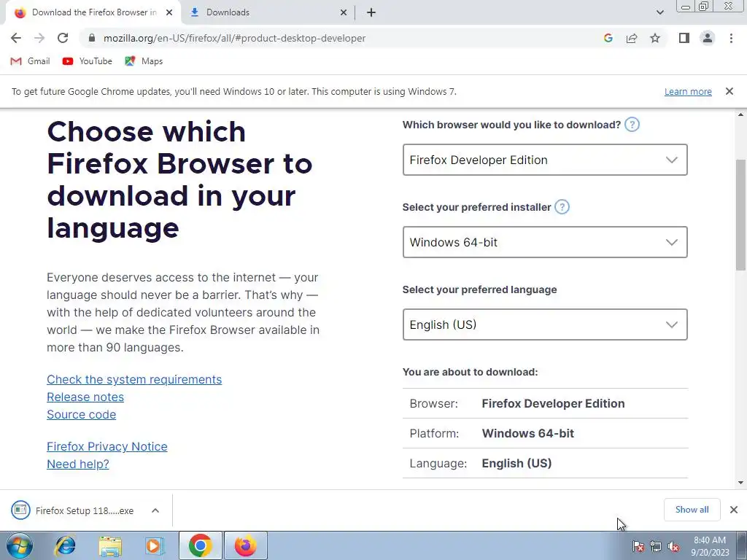Click the scrollbar down arrow
This screenshot has height=560, width=747.
[740, 483]
